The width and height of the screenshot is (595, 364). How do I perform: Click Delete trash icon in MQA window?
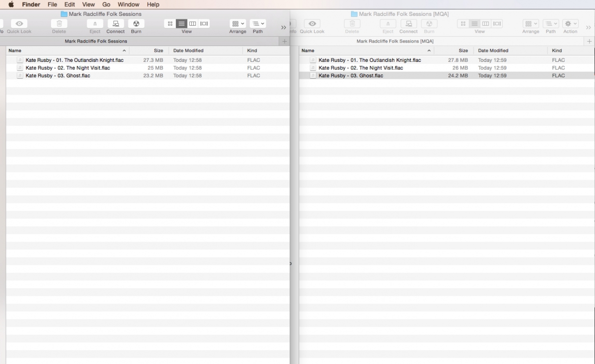352,23
